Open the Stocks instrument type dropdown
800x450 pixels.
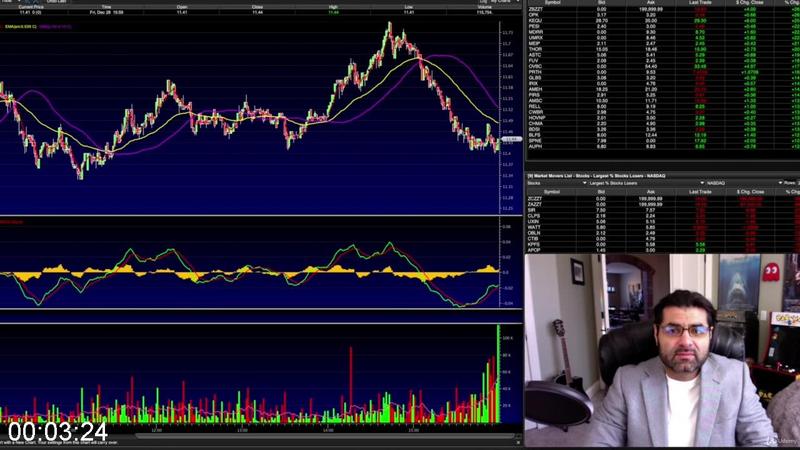coord(557,183)
